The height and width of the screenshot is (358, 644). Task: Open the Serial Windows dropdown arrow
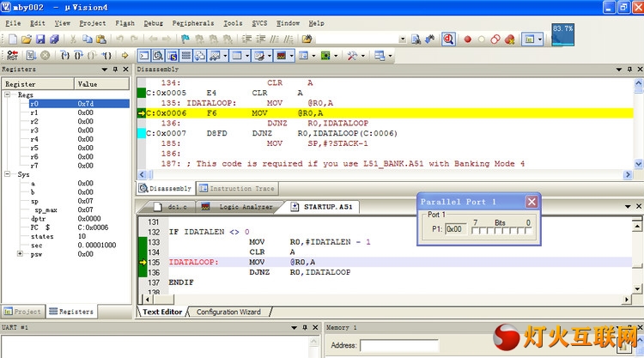(x=270, y=56)
